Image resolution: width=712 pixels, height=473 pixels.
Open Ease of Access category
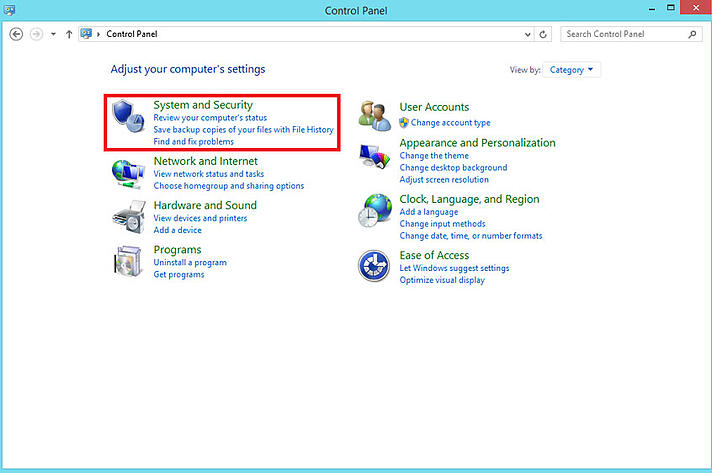point(434,255)
